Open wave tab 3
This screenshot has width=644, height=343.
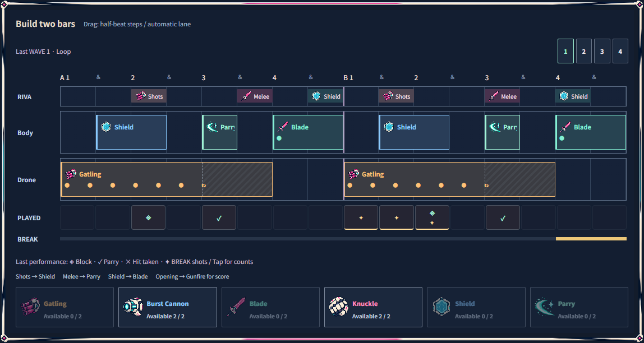pyautogui.click(x=602, y=52)
